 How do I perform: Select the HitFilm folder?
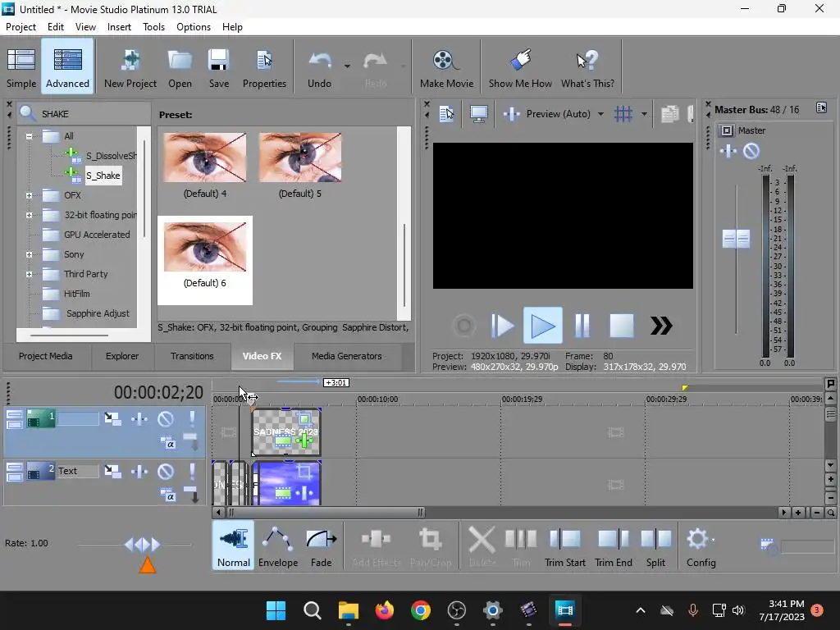[76, 294]
